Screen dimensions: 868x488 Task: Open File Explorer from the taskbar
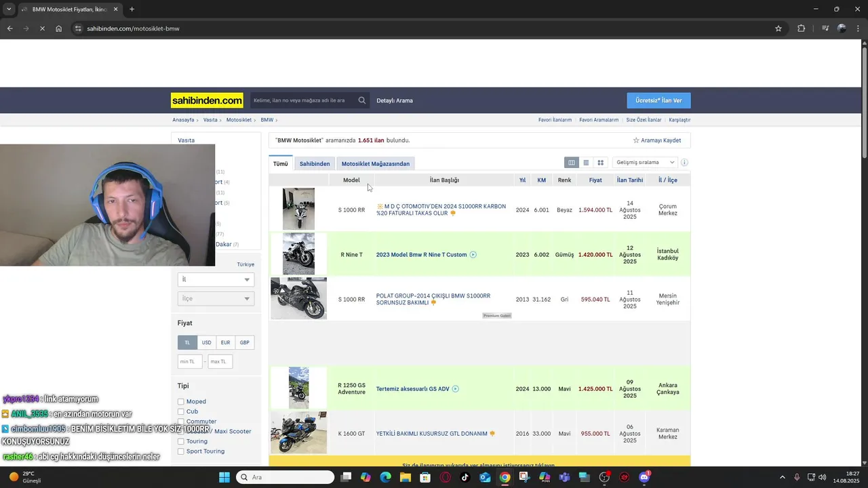click(x=406, y=477)
